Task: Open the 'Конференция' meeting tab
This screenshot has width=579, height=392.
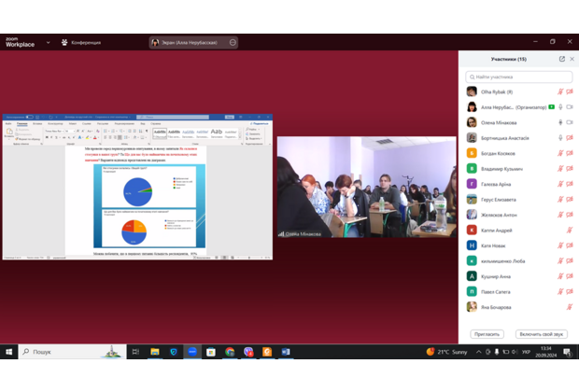Action: point(81,42)
